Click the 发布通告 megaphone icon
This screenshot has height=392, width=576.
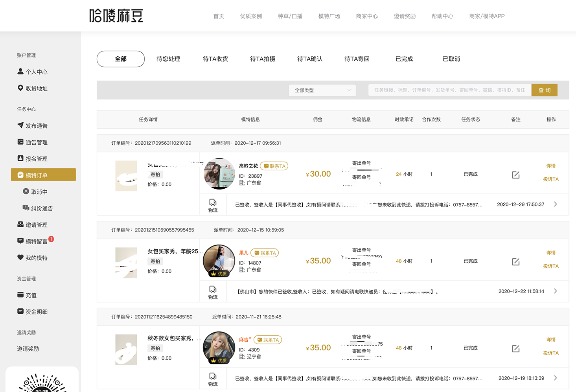point(21,125)
